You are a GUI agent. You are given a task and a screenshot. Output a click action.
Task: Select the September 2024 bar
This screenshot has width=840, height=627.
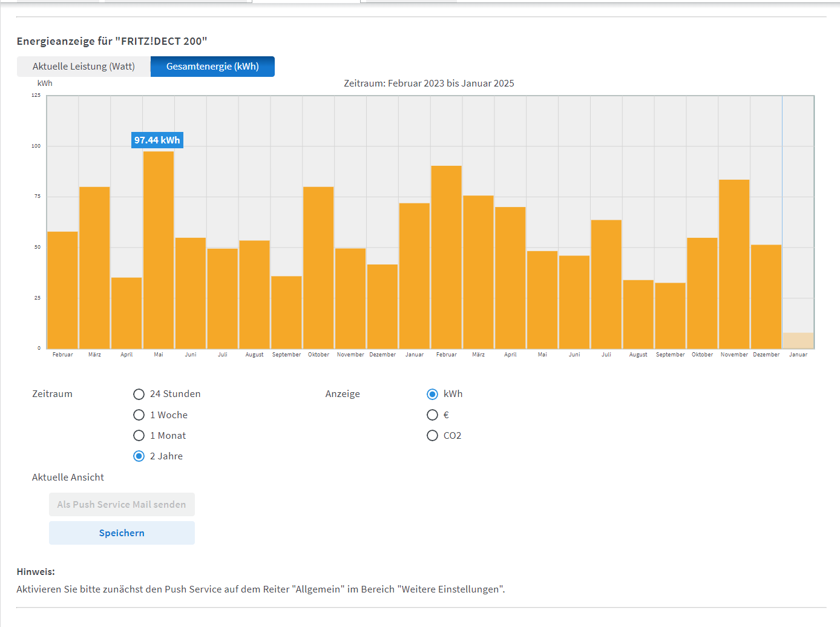pyautogui.click(x=670, y=315)
